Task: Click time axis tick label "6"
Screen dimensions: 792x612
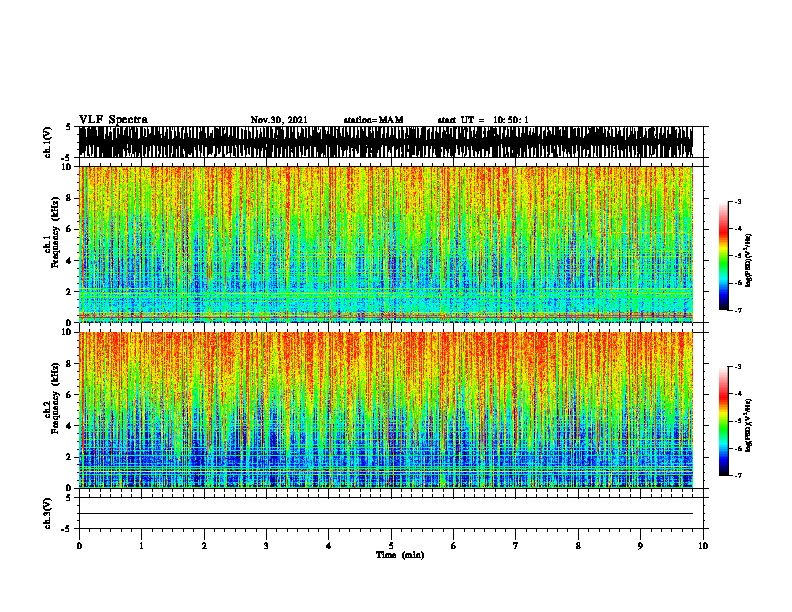Action: (x=454, y=546)
